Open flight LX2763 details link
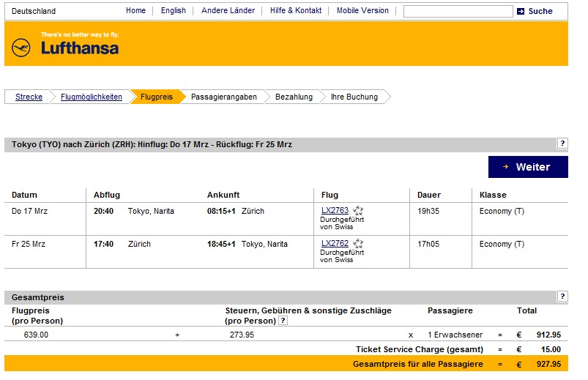588x380 pixels. click(x=335, y=211)
